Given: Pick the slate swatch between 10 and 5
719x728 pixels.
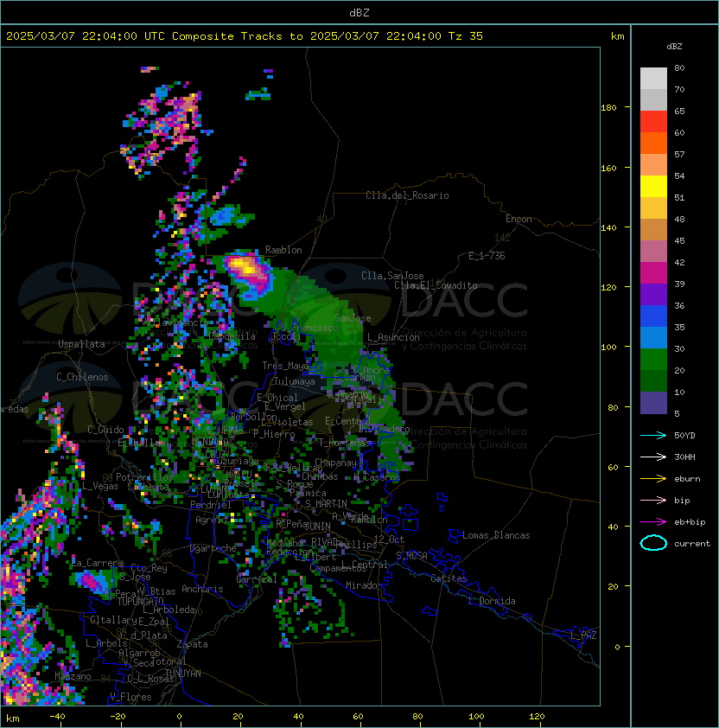Looking at the screenshot, I should (x=653, y=403).
